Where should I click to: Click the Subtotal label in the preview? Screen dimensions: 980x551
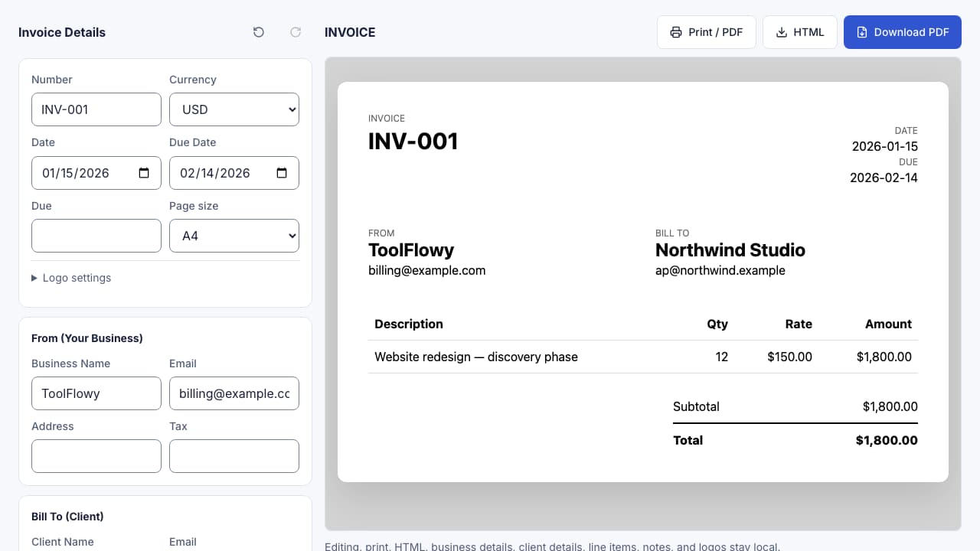coord(696,406)
